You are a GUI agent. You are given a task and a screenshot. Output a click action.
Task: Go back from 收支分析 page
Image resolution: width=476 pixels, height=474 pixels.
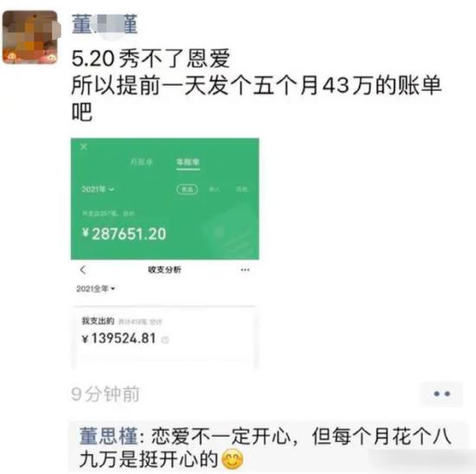[x=83, y=270]
